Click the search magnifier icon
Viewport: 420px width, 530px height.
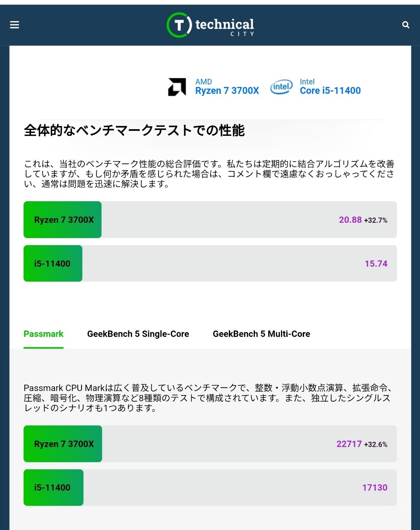point(406,25)
